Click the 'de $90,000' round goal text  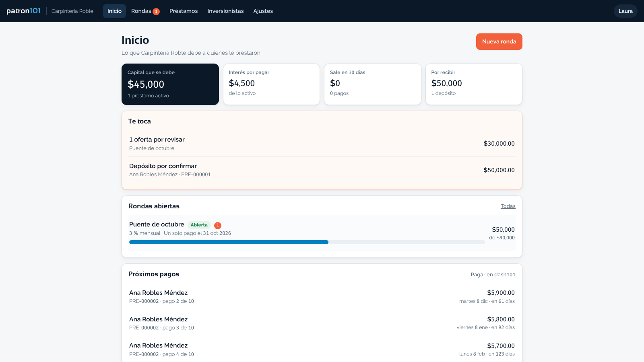coord(502,238)
